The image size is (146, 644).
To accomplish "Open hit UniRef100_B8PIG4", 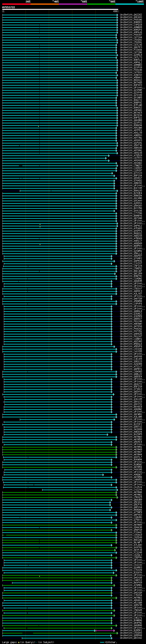I will [131, 175].
